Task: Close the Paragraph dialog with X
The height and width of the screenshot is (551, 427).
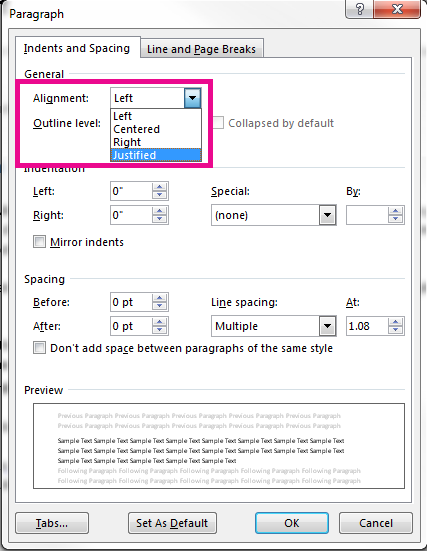Action: tap(397, 9)
